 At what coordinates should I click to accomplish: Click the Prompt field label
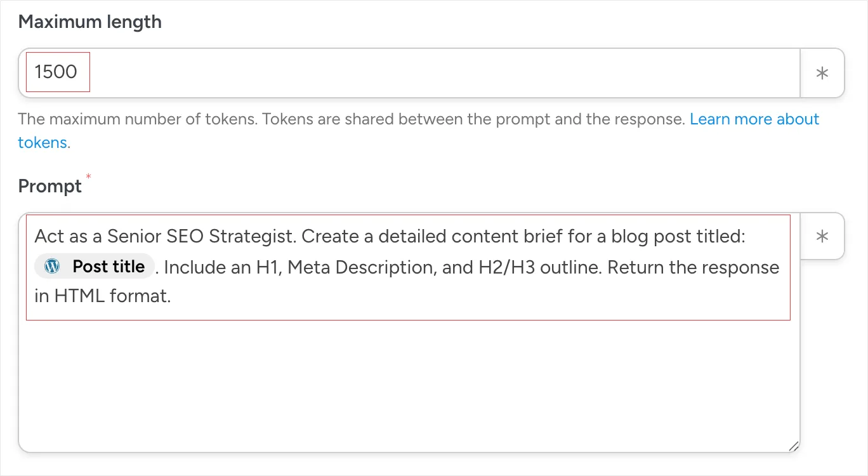click(x=49, y=186)
